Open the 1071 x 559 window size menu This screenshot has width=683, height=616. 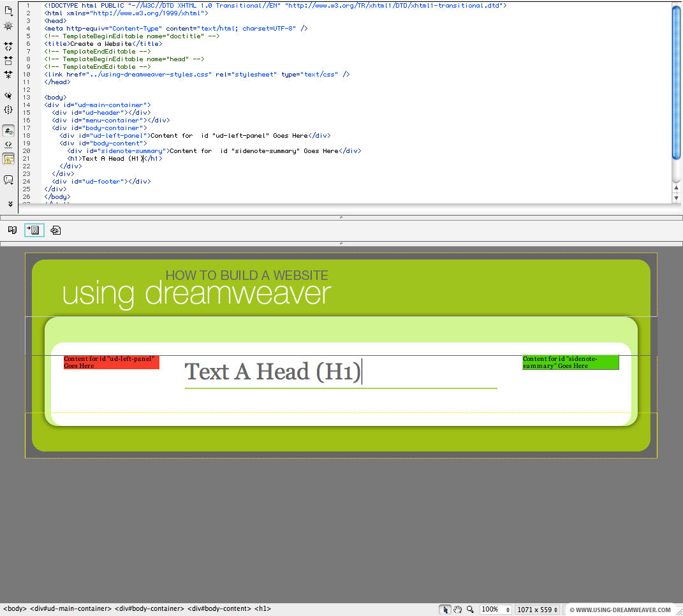pos(537,610)
